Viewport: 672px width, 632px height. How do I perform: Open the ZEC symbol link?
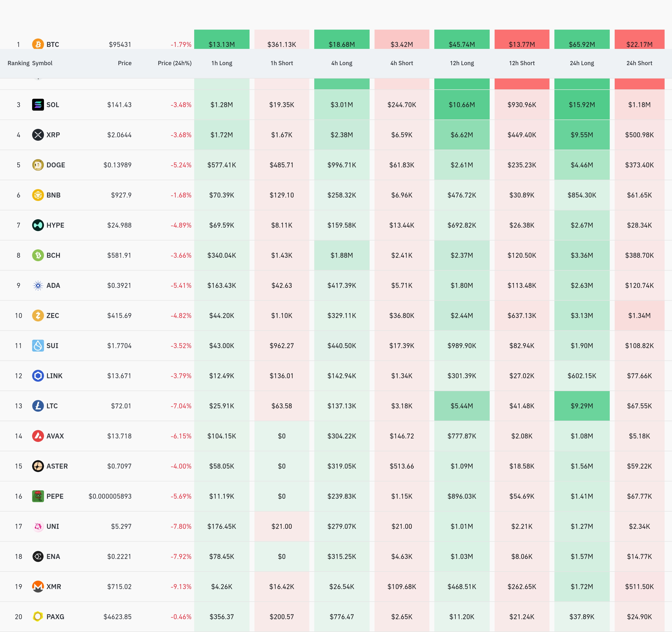coord(53,316)
